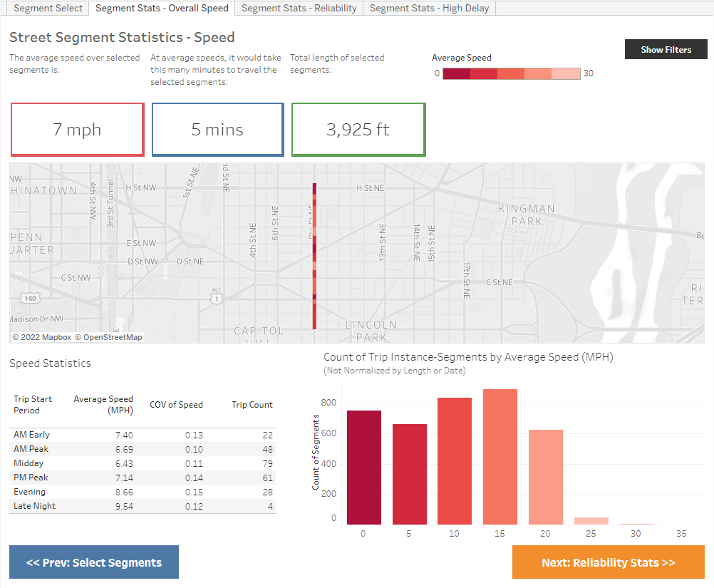Viewport: 714px width, 588px height.
Task: Click the tallest bar at 15 MPH
Action: pos(500,449)
